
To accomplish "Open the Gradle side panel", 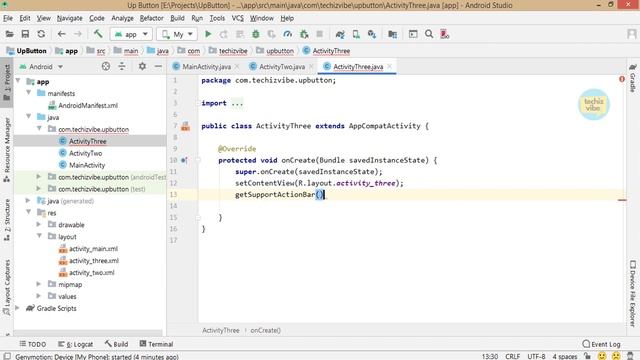I will (632, 78).
